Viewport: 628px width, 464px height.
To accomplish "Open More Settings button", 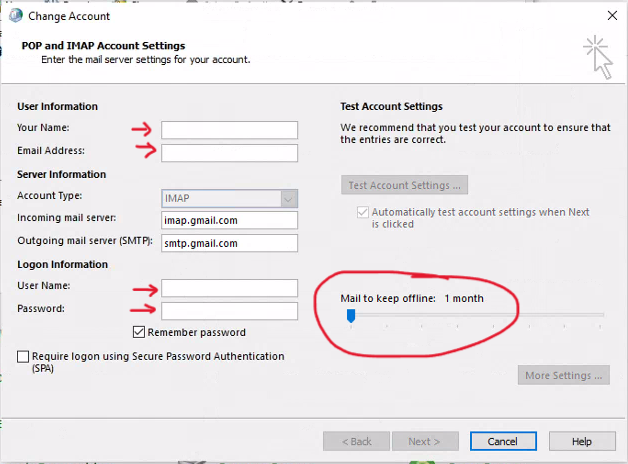I will (x=564, y=375).
